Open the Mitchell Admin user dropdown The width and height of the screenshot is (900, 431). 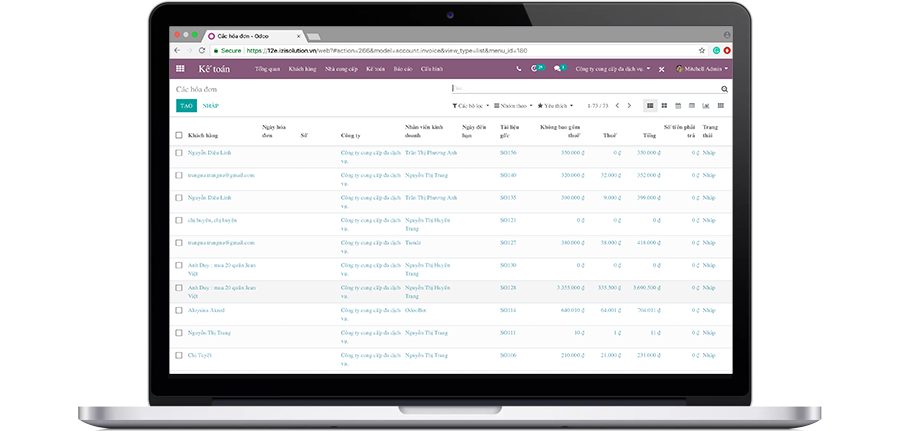click(x=702, y=69)
